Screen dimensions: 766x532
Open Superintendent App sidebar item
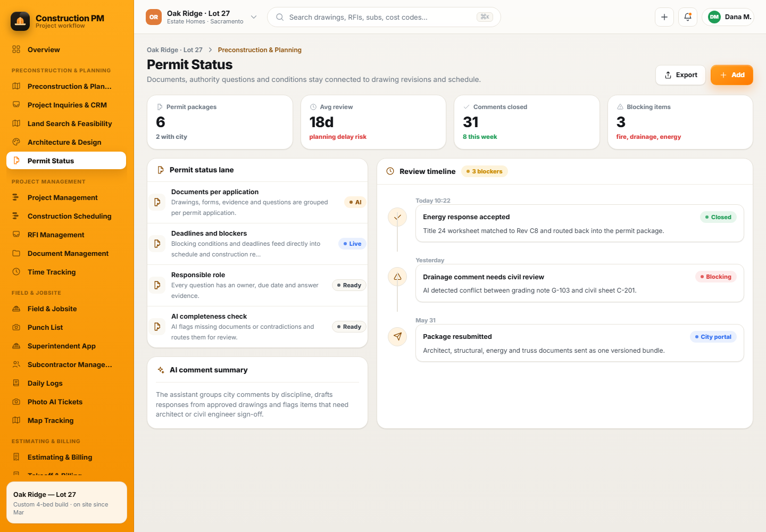66,346
